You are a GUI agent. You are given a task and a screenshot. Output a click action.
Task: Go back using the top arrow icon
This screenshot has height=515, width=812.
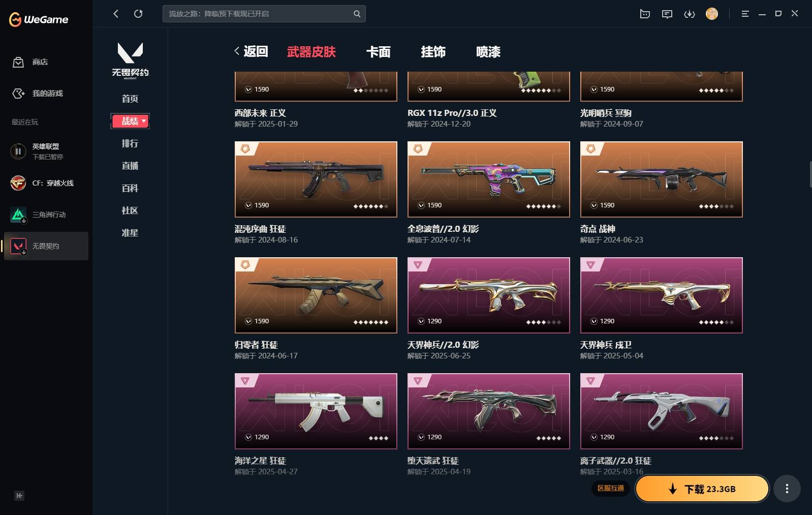pyautogui.click(x=116, y=14)
